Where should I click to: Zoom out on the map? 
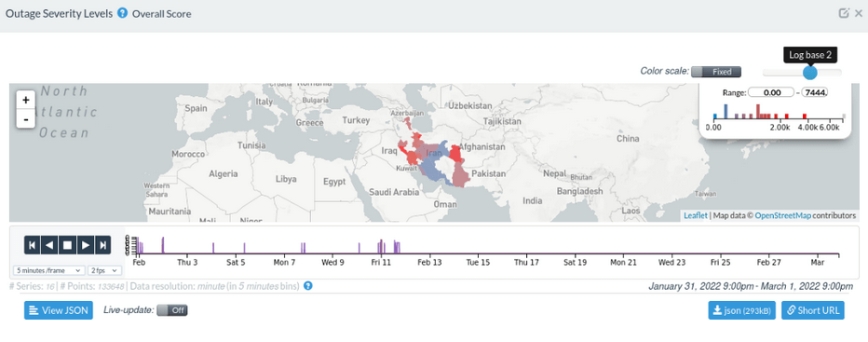click(25, 118)
